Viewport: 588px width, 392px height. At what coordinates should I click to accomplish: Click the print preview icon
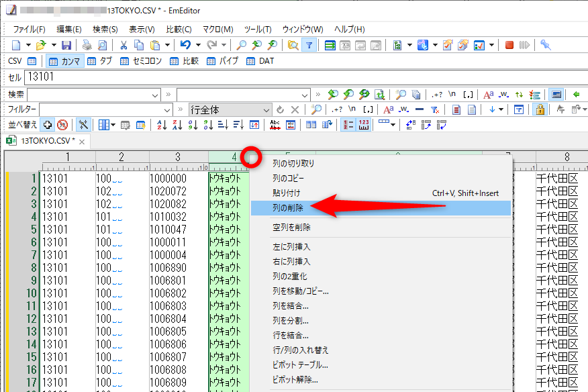click(x=102, y=46)
